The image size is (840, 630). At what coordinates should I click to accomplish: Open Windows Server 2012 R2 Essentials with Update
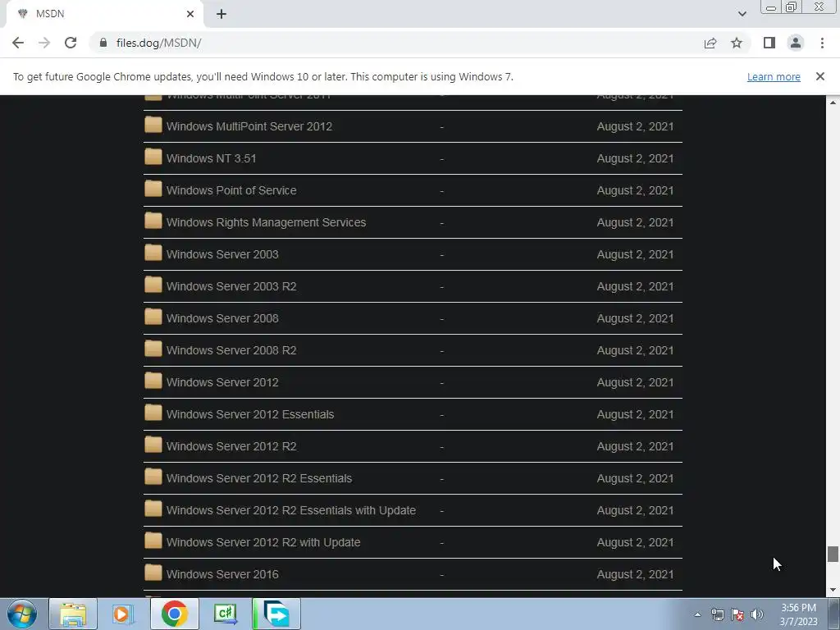click(x=291, y=510)
